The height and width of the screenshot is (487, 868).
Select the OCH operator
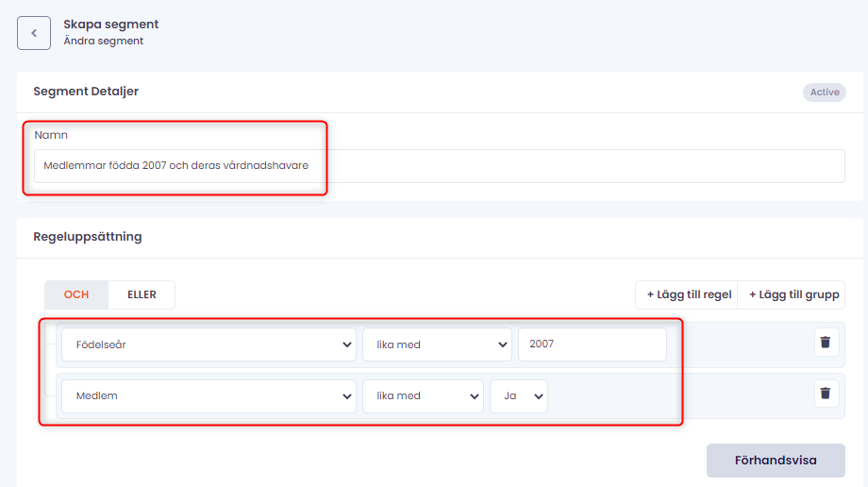76,294
